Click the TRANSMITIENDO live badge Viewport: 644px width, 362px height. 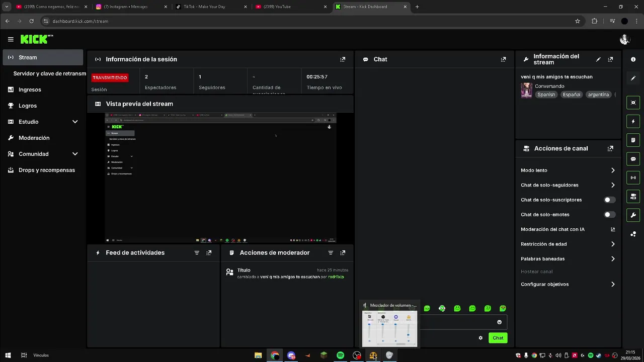click(x=110, y=77)
